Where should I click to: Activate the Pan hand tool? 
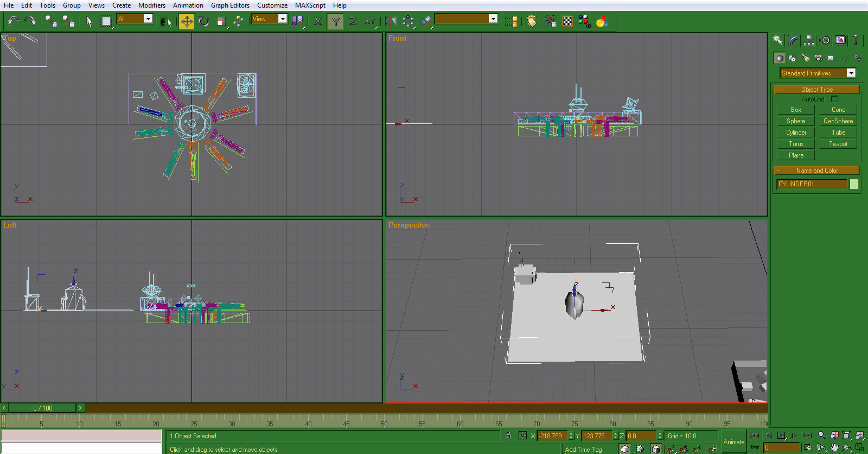pos(834,447)
